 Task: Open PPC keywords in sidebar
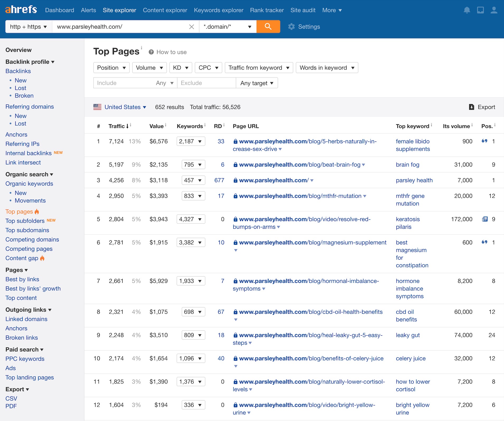tap(25, 359)
